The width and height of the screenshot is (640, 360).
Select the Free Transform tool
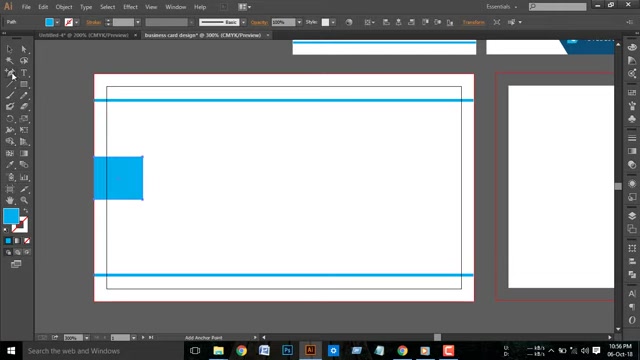[24, 130]
